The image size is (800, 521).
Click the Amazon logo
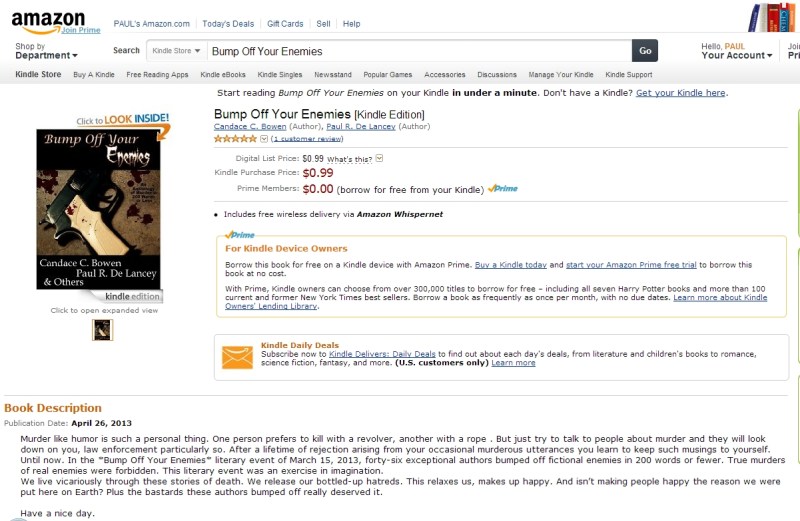click(x=48, y=21)
